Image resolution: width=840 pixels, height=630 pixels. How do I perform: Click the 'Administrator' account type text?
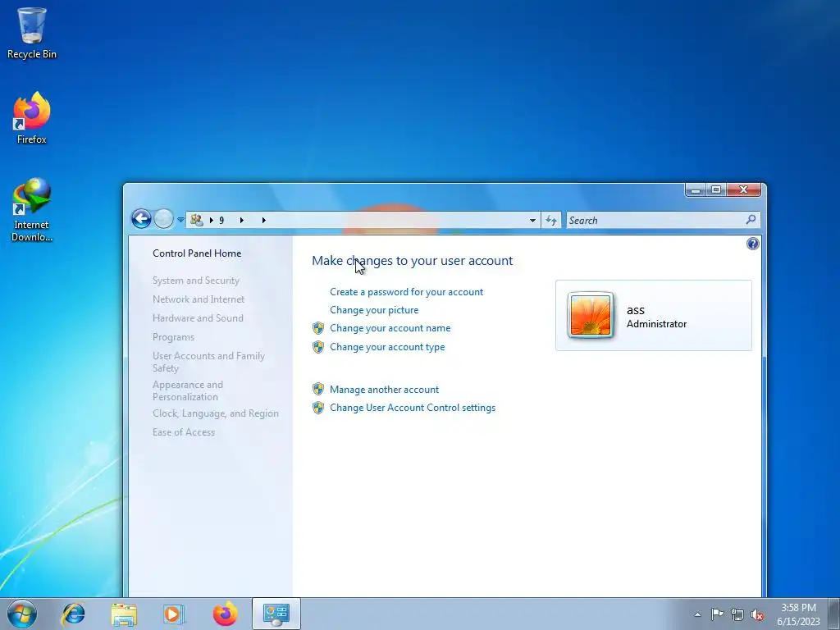656,323
